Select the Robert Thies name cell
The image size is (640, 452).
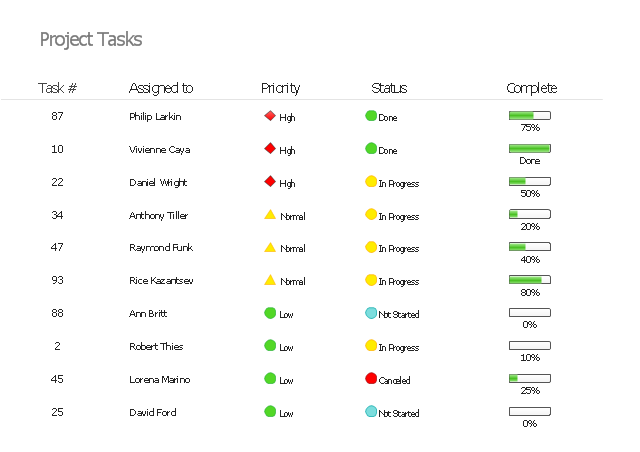point(156,346)
